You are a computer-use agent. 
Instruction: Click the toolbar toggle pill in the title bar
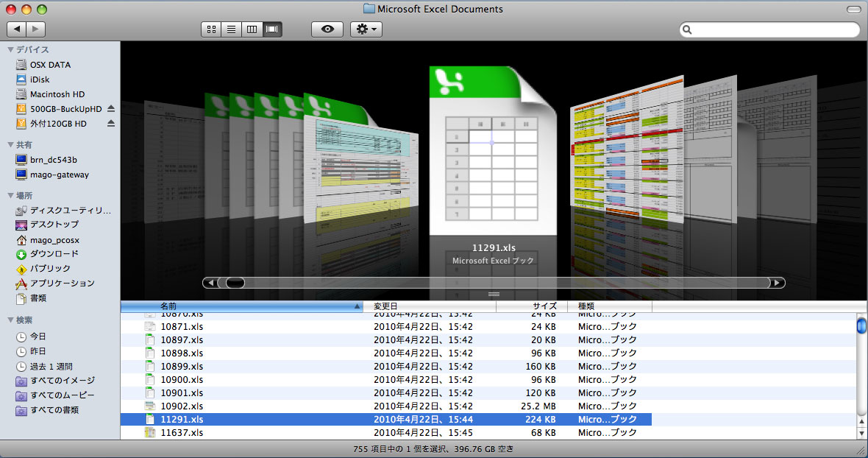(853, 10)
